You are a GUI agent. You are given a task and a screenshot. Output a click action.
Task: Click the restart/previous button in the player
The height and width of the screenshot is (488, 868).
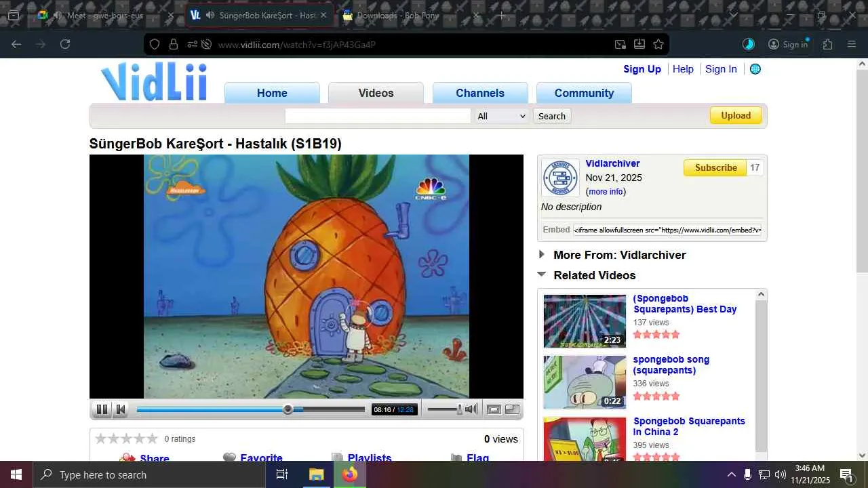click(121, 409)
